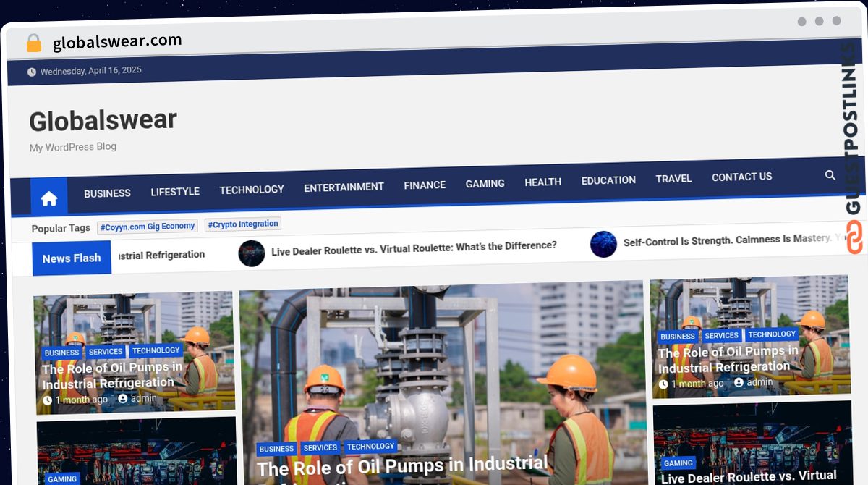Click the round thumbnail beside Self-Control Is Strength headline
Image resolution: width=868 pixels, height=485 pixels.
tap(603, 245)
